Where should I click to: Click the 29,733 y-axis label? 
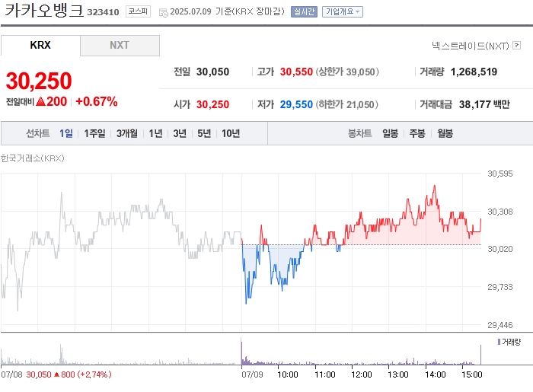(500, 287)
